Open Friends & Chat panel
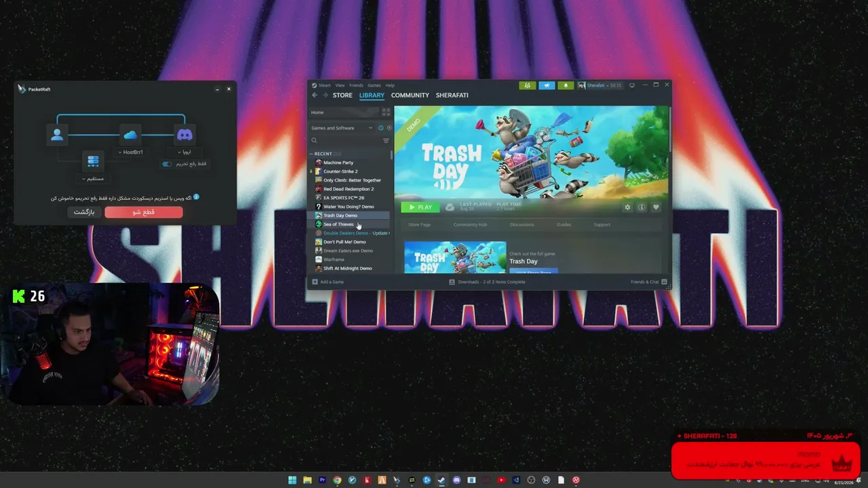 649,282
